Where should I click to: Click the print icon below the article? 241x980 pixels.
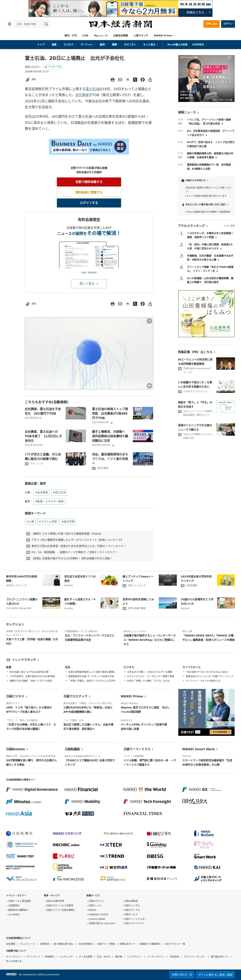(112, 304)
